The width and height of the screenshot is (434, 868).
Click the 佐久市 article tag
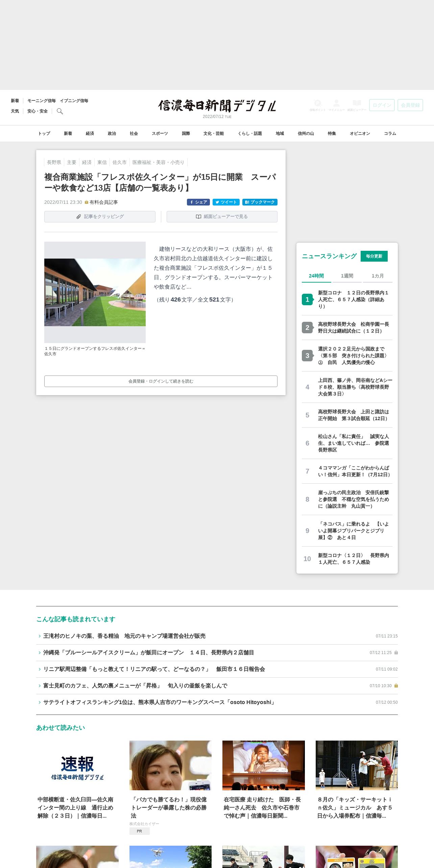(x=120, y=162)
